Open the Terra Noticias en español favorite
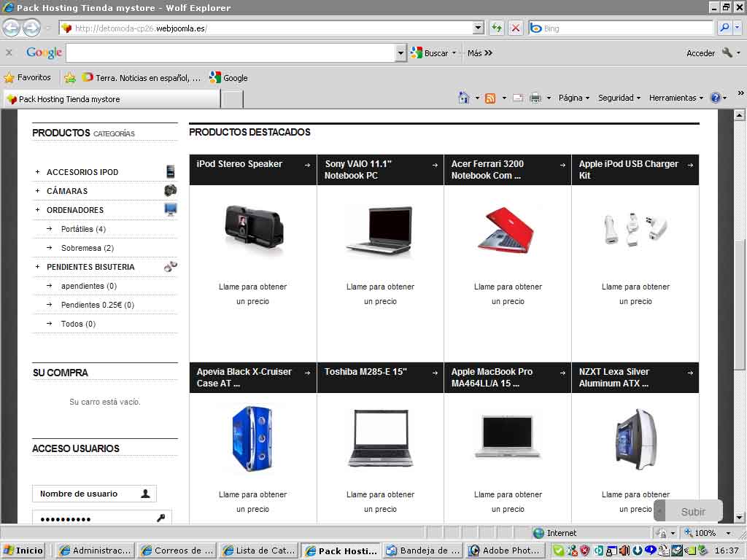The image size is (747, 560). pos(142,77)
